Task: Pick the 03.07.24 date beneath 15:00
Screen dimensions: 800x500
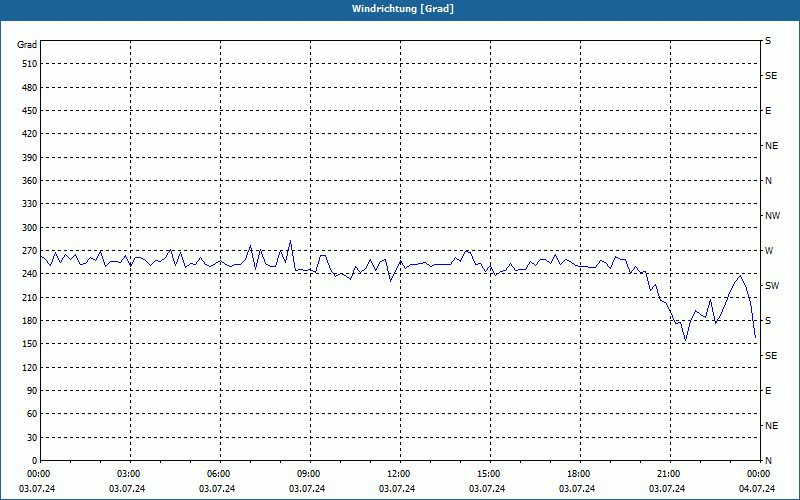Action: (487, 489)
